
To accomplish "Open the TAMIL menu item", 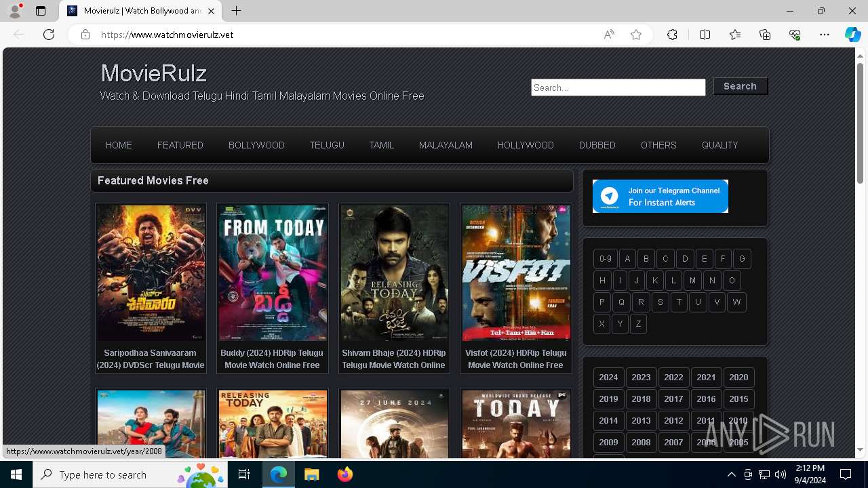I will click(x=382, y=145).
